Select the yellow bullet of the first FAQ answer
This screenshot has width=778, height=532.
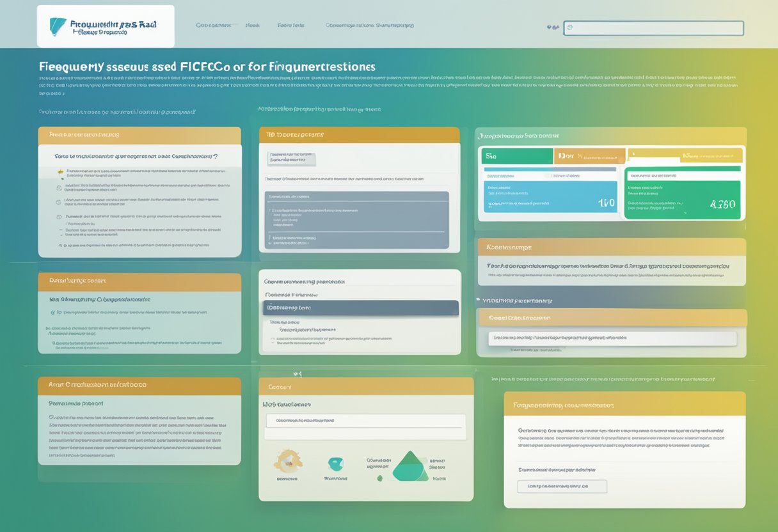(x=60, y=171)
